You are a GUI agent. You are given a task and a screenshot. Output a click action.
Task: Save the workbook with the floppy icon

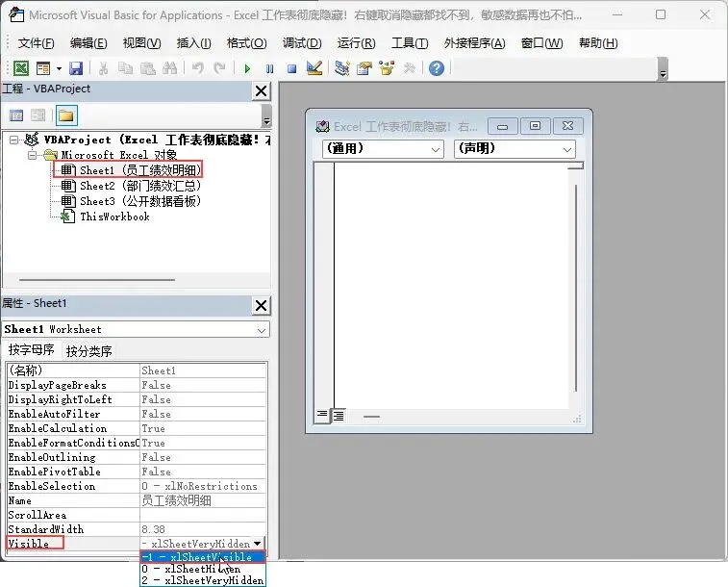(76, 68)
